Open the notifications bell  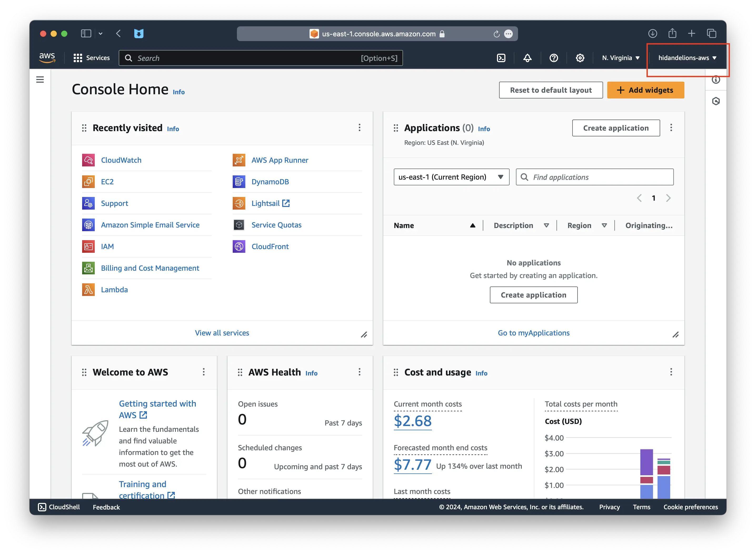pyautogui.click(x=527, y=58)
